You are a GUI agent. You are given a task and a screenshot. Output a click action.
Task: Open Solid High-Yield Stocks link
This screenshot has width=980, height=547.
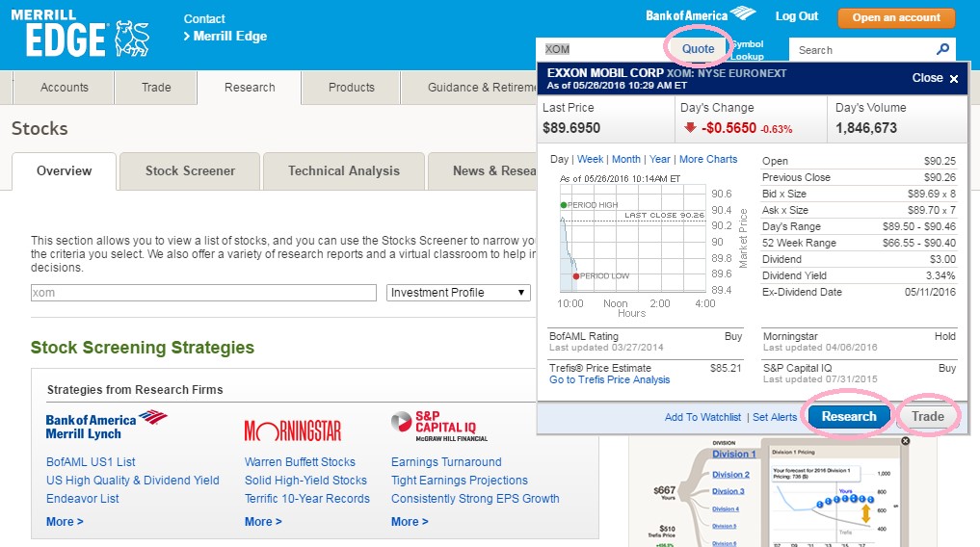[x=305, y=481]
